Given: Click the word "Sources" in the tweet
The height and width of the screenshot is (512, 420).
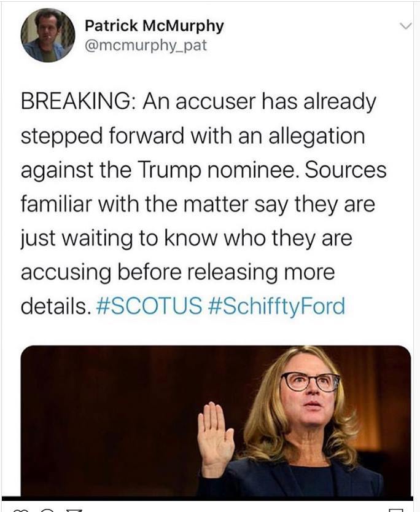Looking at the screenshot, I should [346, 170].
